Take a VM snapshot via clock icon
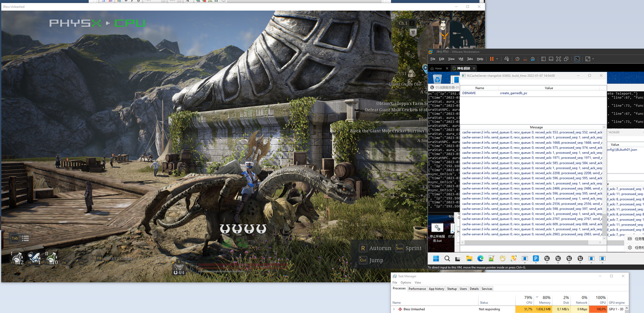The image size is (644, 313). point(517,59)
